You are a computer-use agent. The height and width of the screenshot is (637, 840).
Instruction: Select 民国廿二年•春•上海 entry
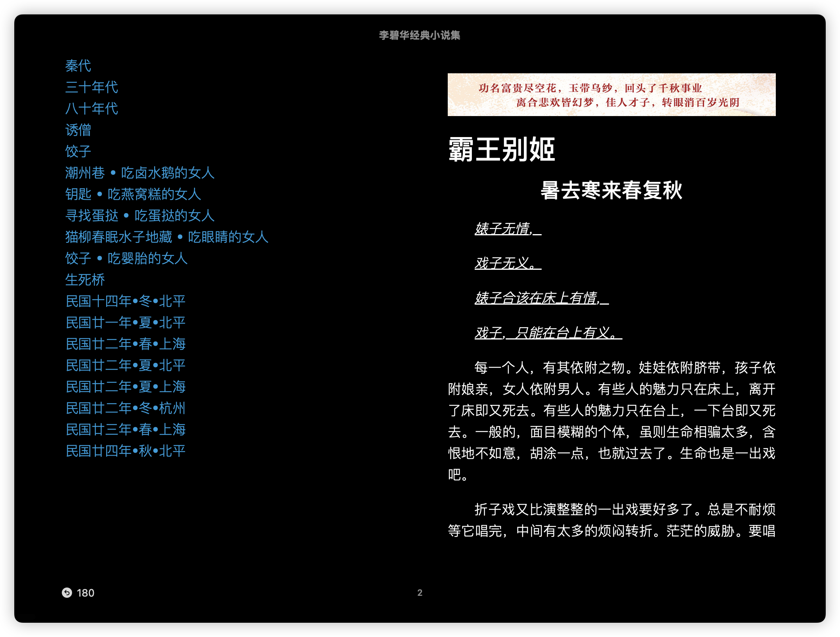click(x=126, y=344)
